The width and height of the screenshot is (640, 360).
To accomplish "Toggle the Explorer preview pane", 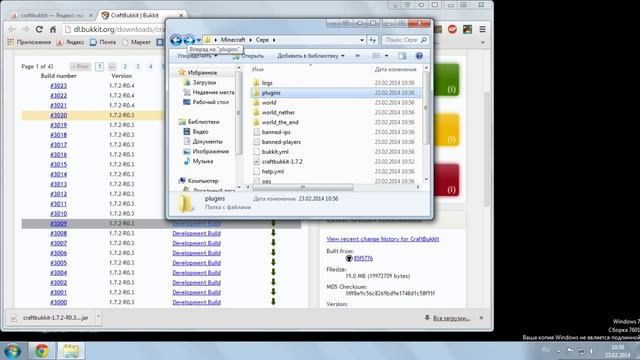I will [402, 56].
